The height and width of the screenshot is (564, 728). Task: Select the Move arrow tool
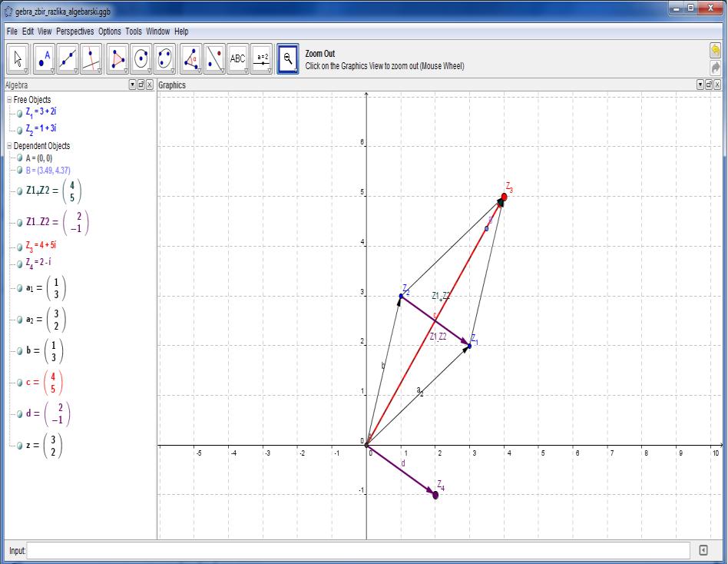pos(18,58)
